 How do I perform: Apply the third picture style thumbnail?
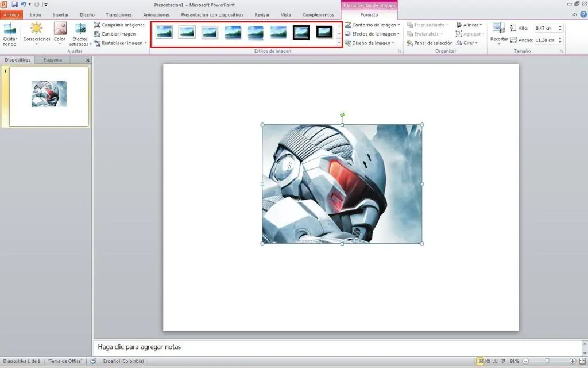click(210, 32)
